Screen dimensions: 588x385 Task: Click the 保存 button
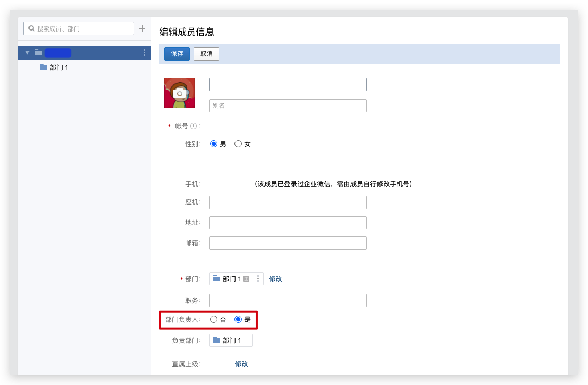pos(177,54)
